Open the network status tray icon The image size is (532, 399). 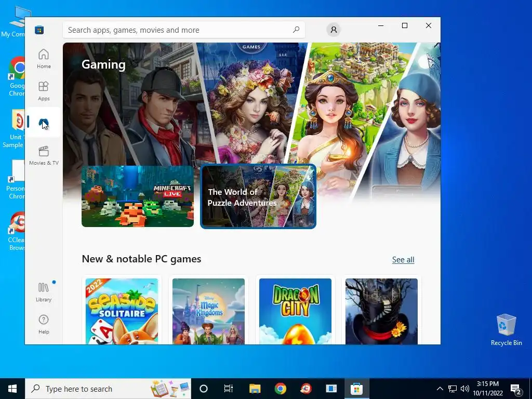click(x=453, y=389)
